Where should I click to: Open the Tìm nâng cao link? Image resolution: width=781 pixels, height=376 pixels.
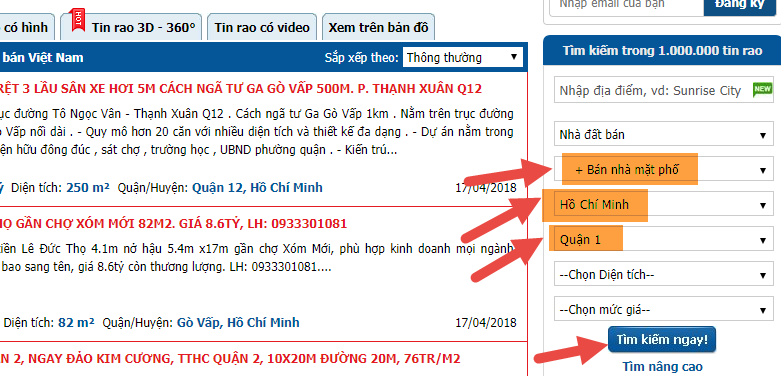point(662,367)
